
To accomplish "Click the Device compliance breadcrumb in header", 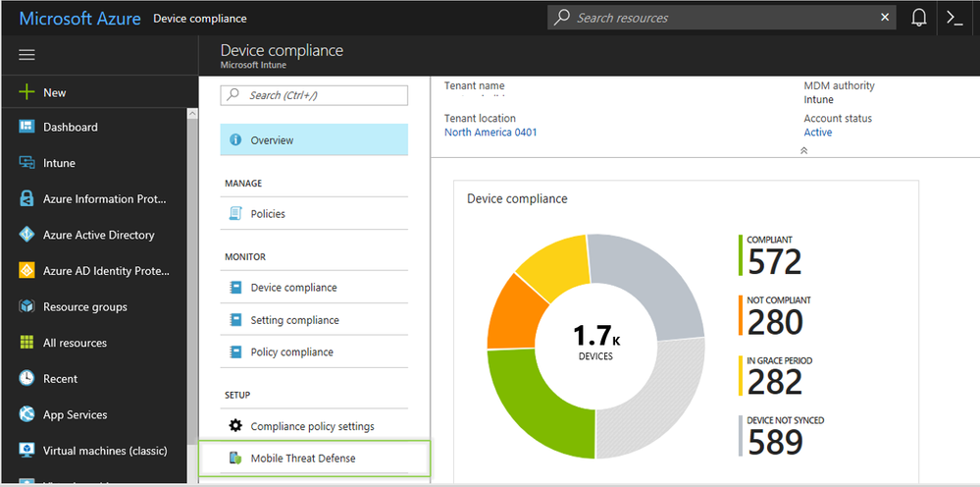I will [x=200, y=18].
